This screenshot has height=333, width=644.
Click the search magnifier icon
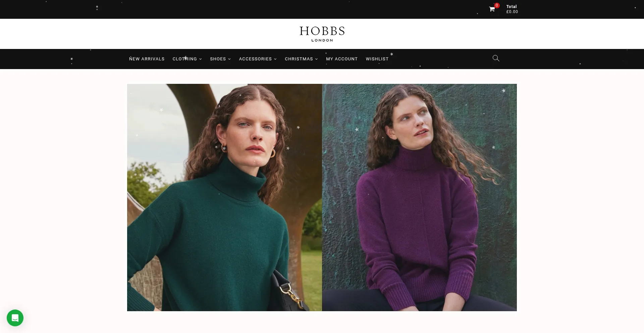click(x=496, y=58)
